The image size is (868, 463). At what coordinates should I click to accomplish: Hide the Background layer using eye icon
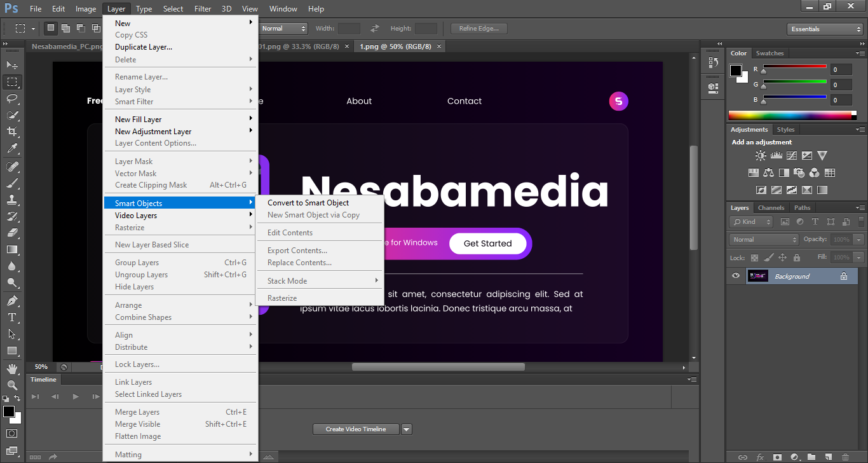pos(736,276)
